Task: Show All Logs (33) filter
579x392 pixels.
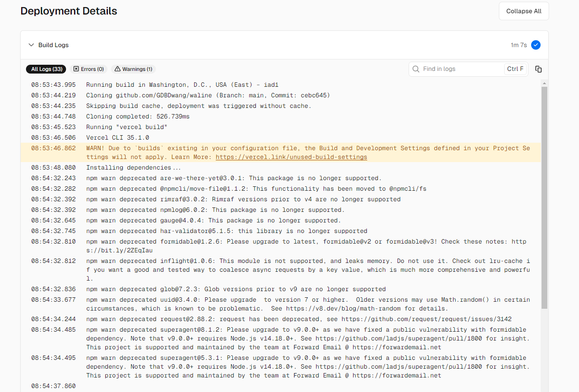Action: click(46, 69)
